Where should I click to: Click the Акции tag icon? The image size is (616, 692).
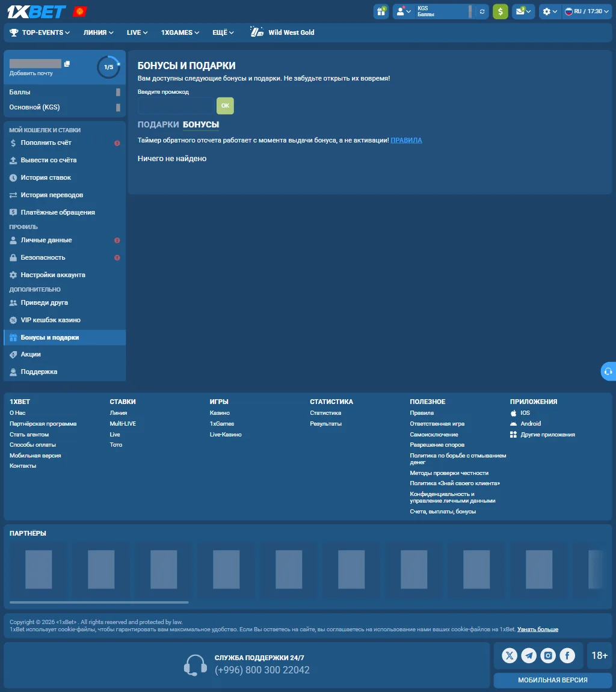point(13,354)
